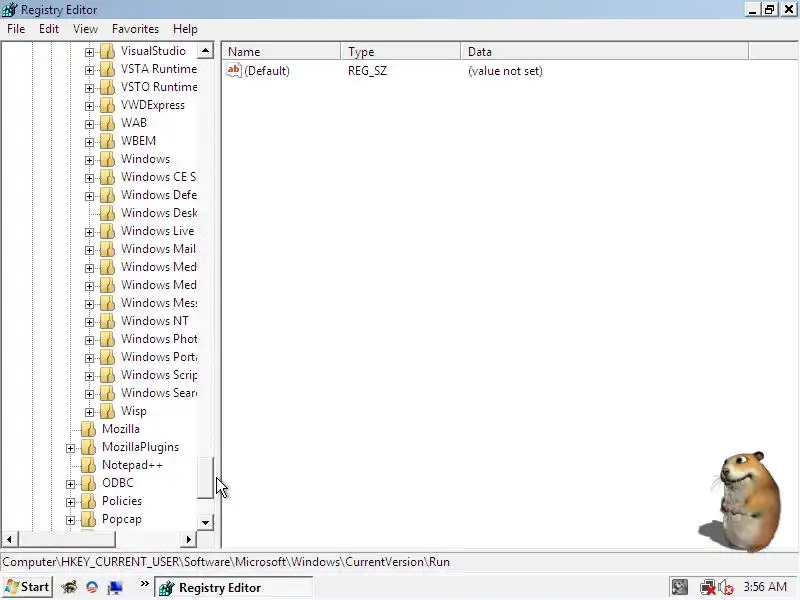800x600 pixels.
Task: Select the VWDExpress folder icon
Action: click(x=107, y=105)
